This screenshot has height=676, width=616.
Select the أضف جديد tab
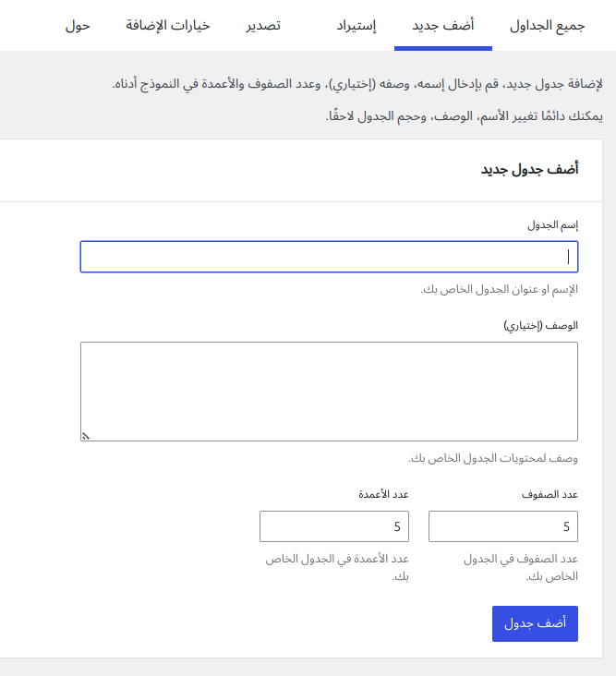[443, 25]
